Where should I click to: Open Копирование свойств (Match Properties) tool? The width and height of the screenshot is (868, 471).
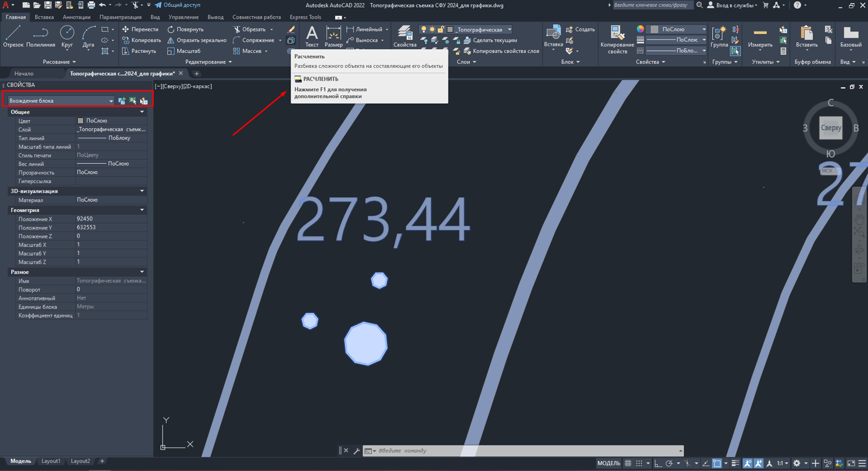point(617,38)
